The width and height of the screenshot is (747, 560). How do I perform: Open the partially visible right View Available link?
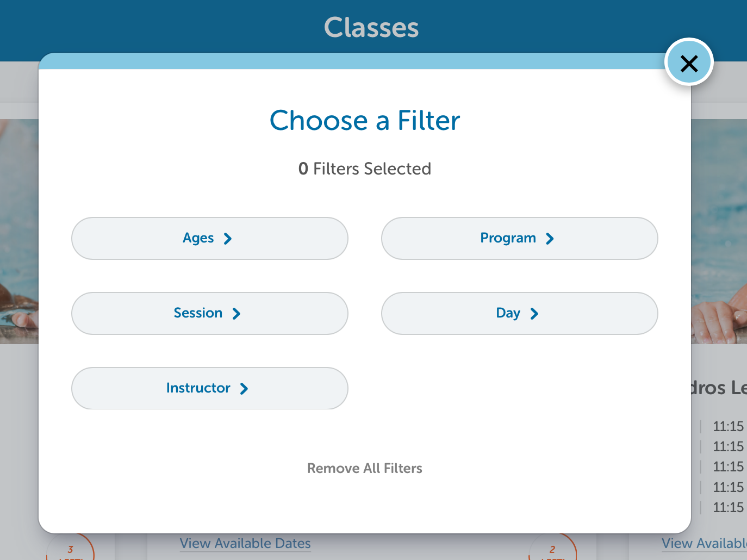point(704,544)
